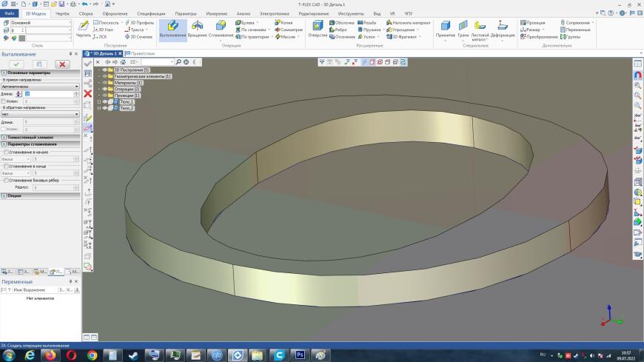Collapse the Параметры сглаживания section

(4, 144)
